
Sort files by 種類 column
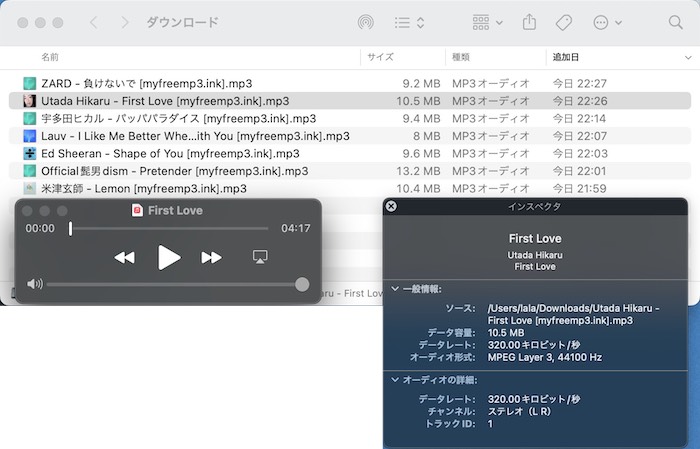tap(461, 57)
